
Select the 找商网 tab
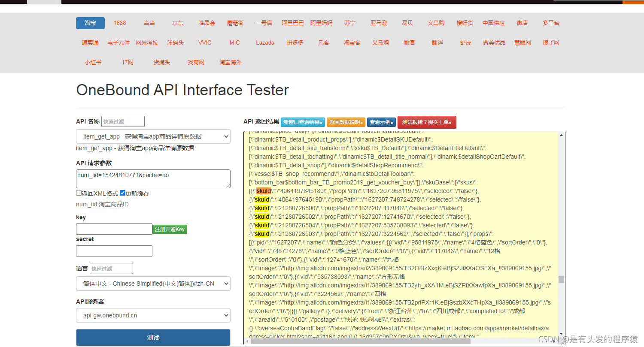pos(196,63)
